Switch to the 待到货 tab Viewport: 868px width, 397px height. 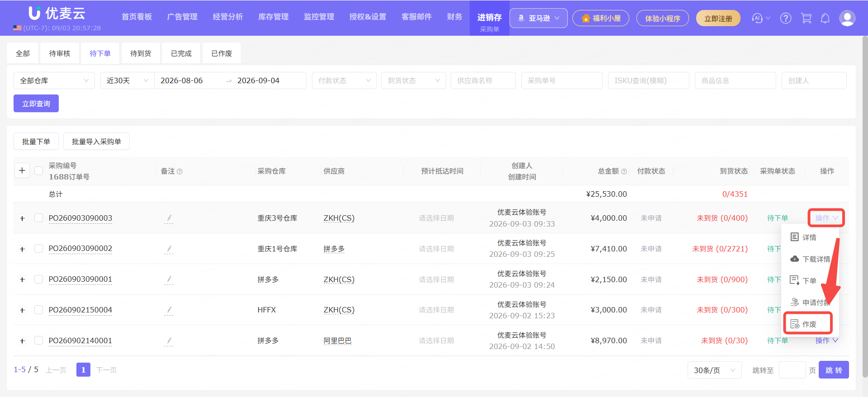(x=141, y=53)
